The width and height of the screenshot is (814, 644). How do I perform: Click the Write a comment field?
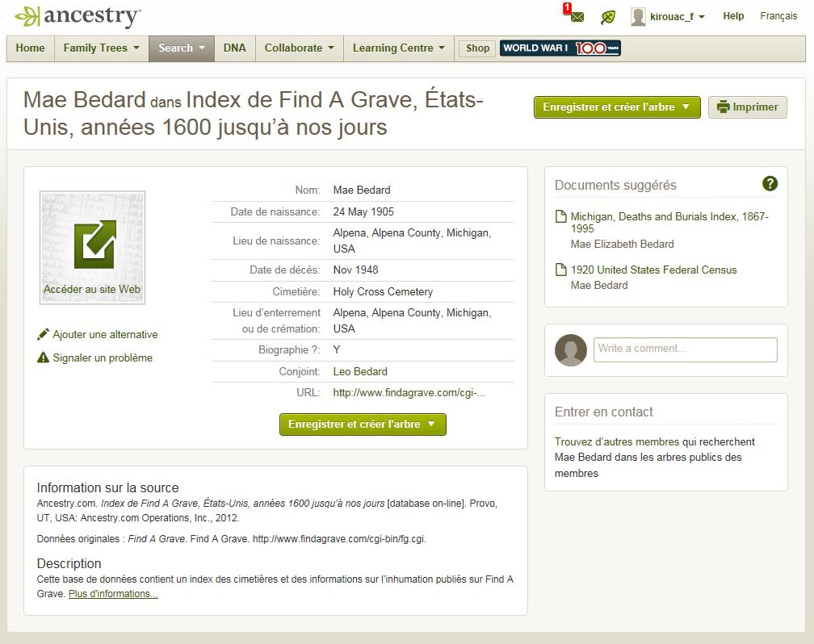click(685, 349)
